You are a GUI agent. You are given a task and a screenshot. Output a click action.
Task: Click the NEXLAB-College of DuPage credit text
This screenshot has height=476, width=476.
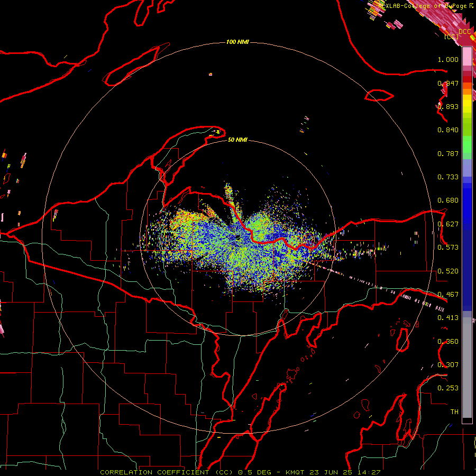[x=426, y=6]
